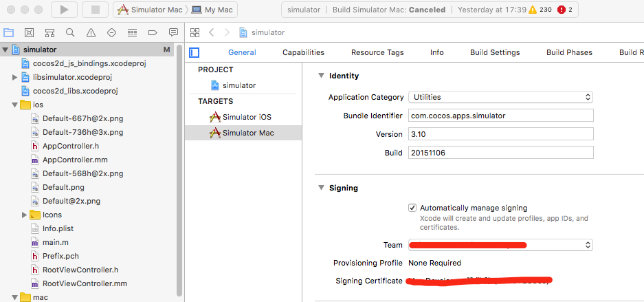
Task: Click the Stop button in toolbar
Action: coord(95,10)
